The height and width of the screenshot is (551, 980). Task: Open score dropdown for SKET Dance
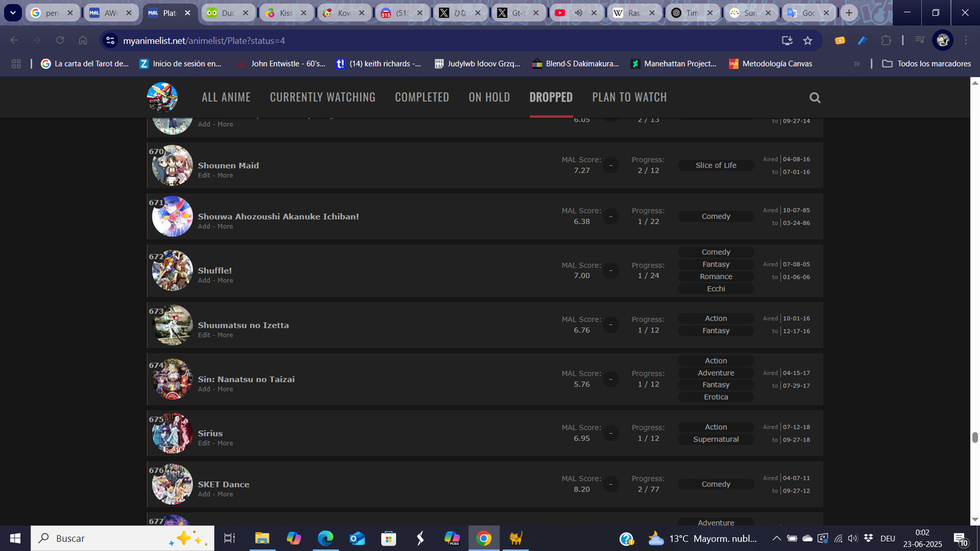610,484
